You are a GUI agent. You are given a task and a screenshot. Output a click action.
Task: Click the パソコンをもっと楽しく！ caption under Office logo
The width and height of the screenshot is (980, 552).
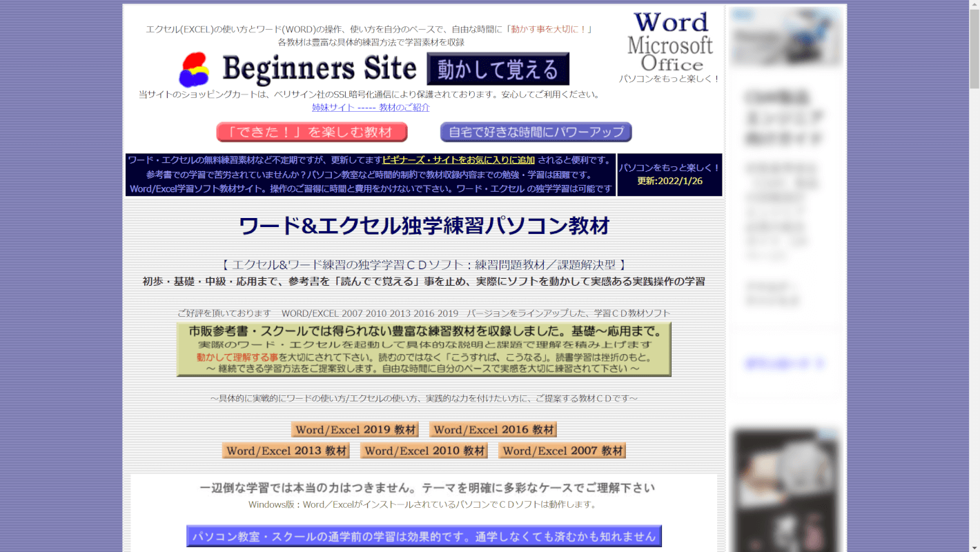tap(669, 79)
